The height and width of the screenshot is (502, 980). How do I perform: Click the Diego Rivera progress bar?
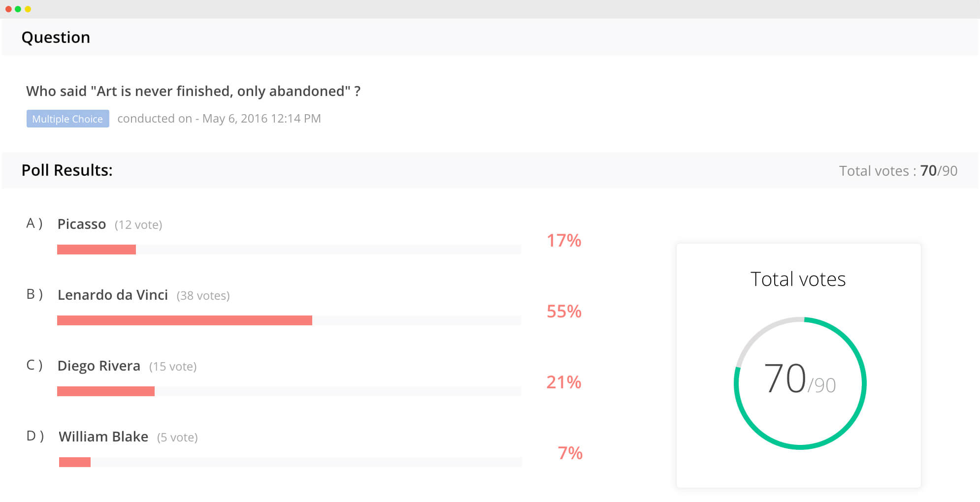point(289,391)
